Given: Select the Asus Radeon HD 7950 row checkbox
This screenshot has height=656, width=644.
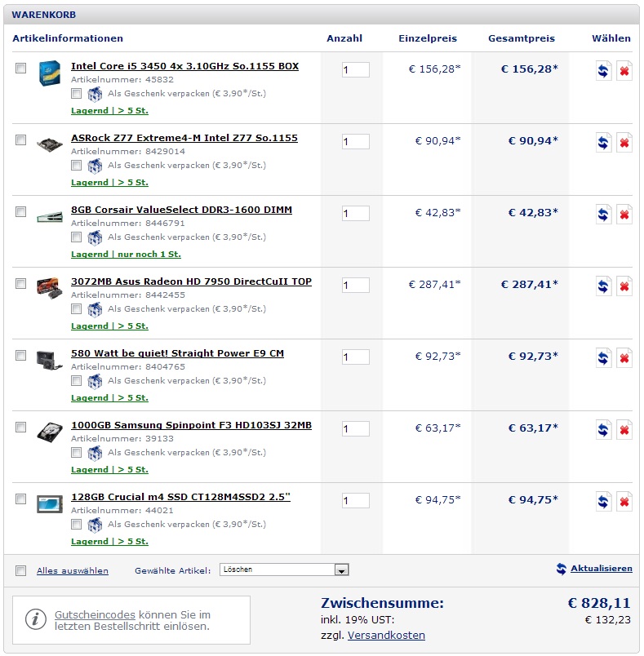Looking at the screenshot, I should [x=20, y=284].
